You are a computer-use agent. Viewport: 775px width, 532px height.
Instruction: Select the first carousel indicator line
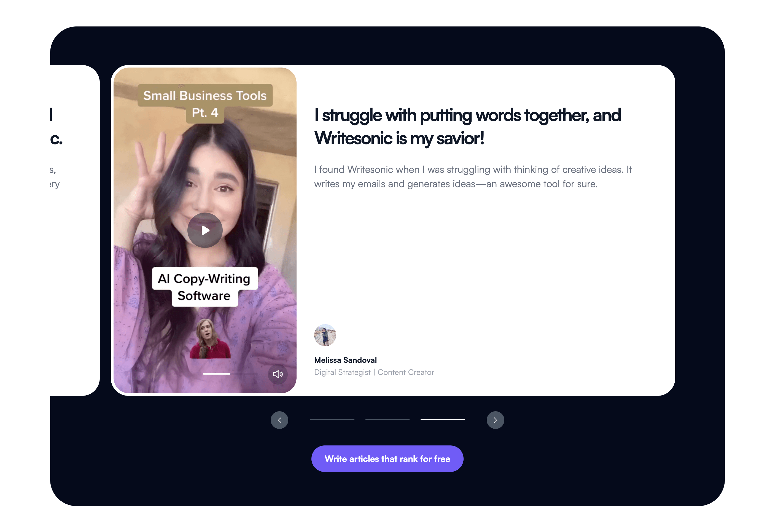point(332,420)
